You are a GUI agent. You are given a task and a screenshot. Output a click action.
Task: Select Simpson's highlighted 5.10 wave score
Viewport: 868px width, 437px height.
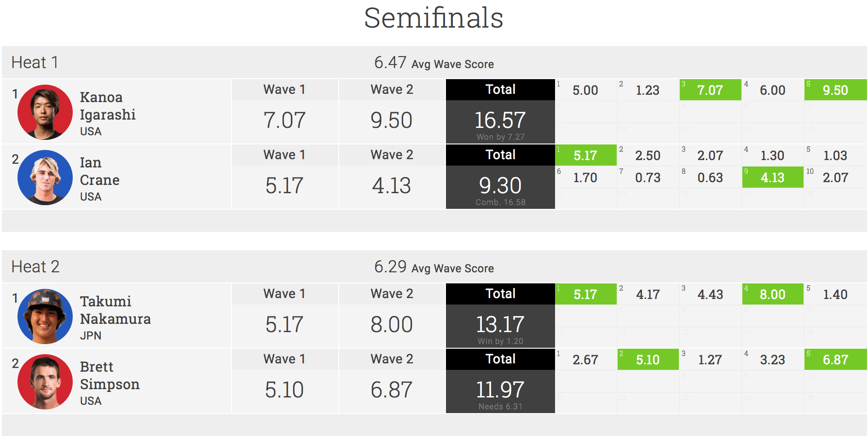click(x=648, y=360)
